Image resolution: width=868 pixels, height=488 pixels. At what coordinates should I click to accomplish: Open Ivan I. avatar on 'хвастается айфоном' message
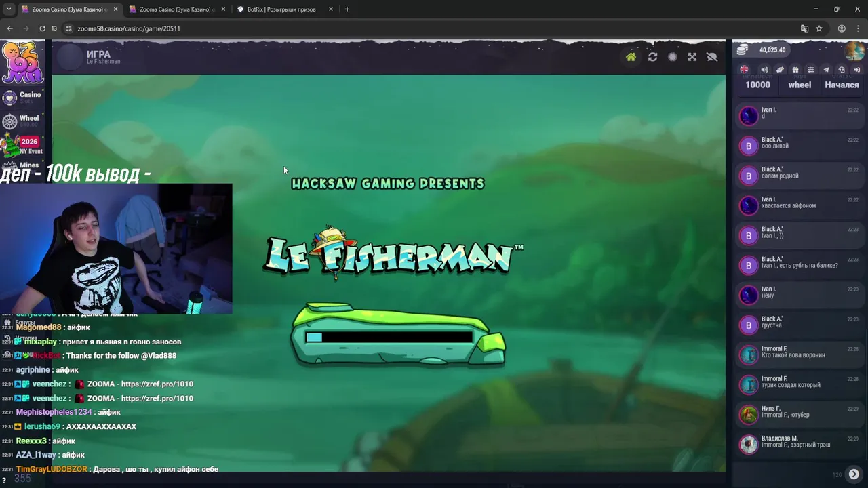click(749, 205)
